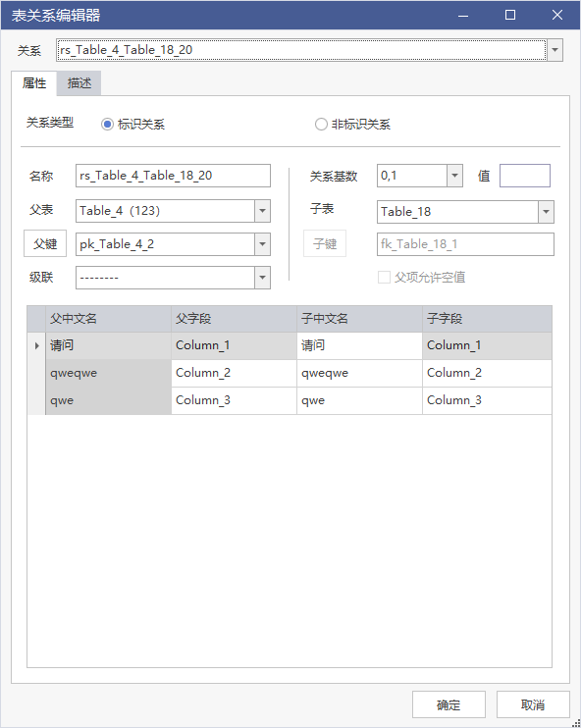Close the 表关系编辑器 window
581x728 pixels.
[x=557, y=15]
